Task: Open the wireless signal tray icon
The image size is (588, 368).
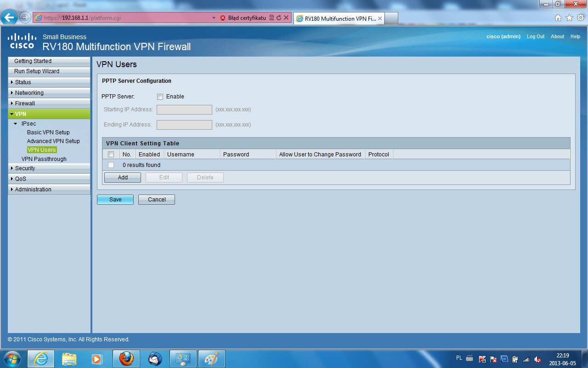Action: [x=526, y=359]
